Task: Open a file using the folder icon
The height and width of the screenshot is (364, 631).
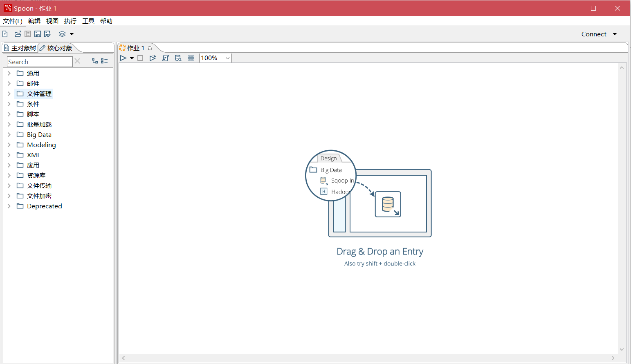Action: point(18,34)
